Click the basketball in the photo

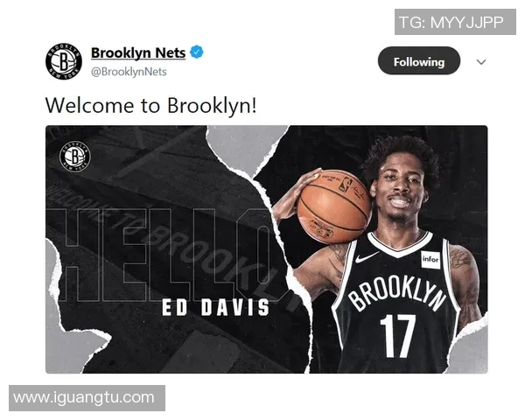click(x=334, y=206)
